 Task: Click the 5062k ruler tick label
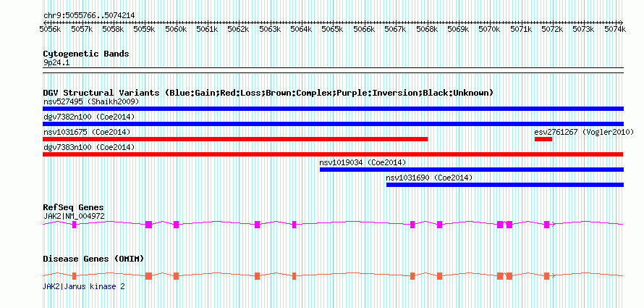pyautogui.click(x=239, y=29)
